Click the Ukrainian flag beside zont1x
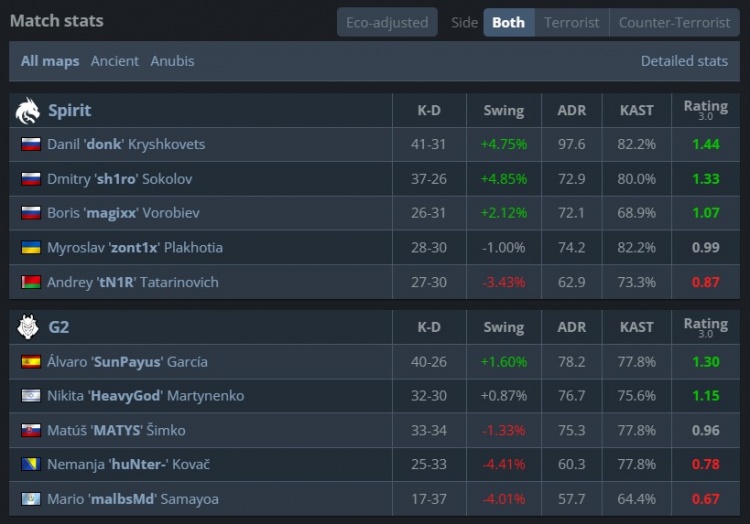 coord(30,248)
